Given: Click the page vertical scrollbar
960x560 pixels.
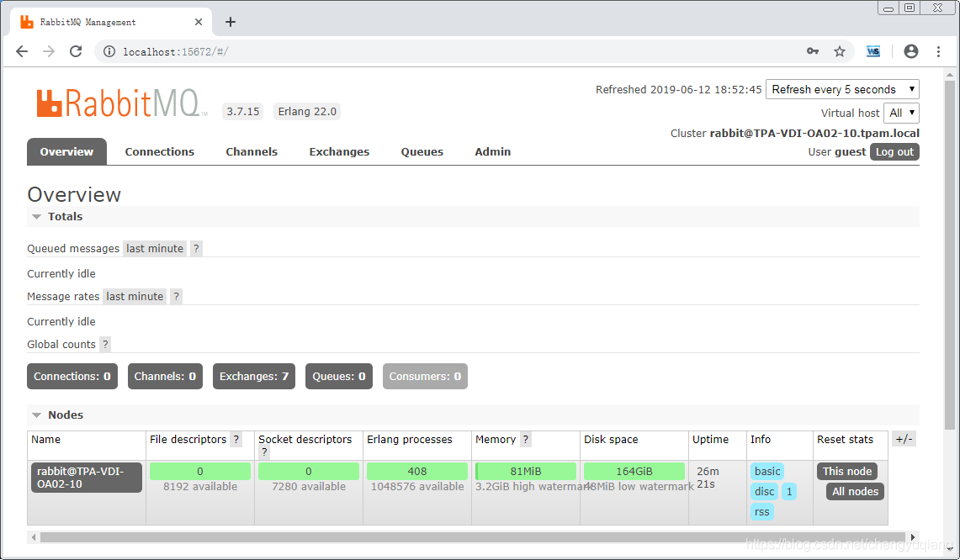Looking at the screenshot, I should pyautogui.click(x=950, y=254).
